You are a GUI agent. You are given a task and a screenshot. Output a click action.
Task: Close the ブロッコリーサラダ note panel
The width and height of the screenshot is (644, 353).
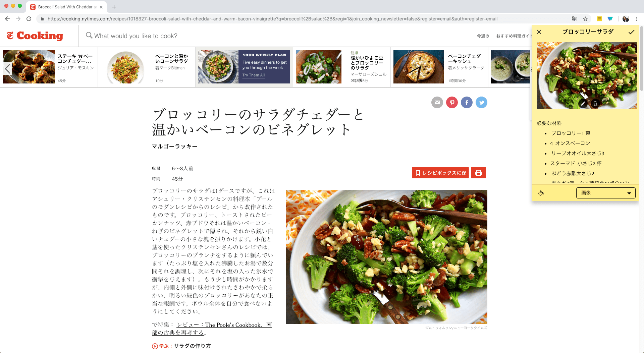539,32
